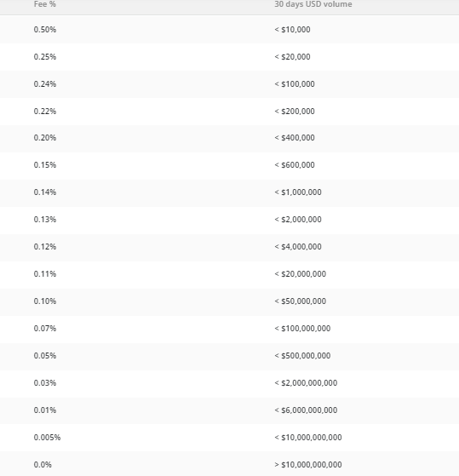Select the 0.22% fee cell

tap(45, 111)
